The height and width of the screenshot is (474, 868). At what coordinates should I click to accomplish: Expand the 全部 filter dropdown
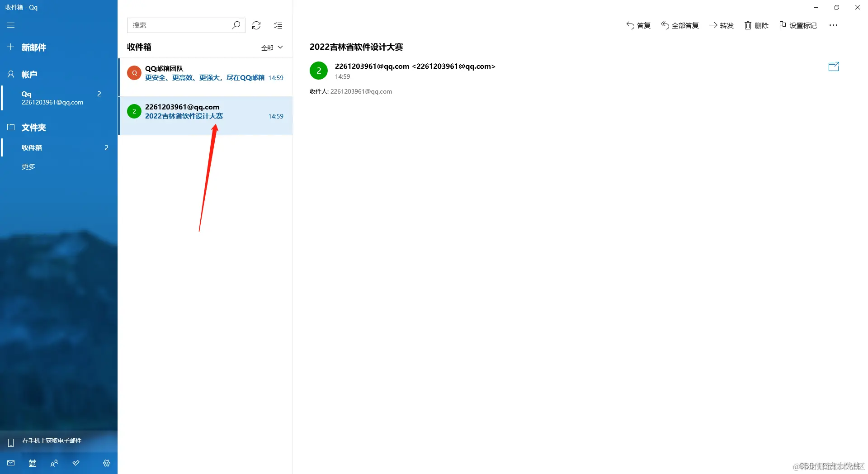[x=272, y=47]
